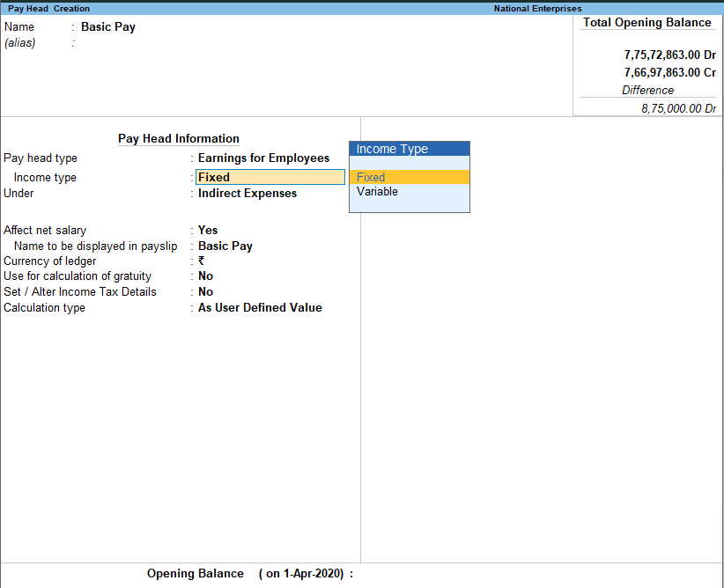This screenshot has width=724, height=588.
Task: Click the Currency of ledger field
Action: pyautogui.click(x=201, y=261)
